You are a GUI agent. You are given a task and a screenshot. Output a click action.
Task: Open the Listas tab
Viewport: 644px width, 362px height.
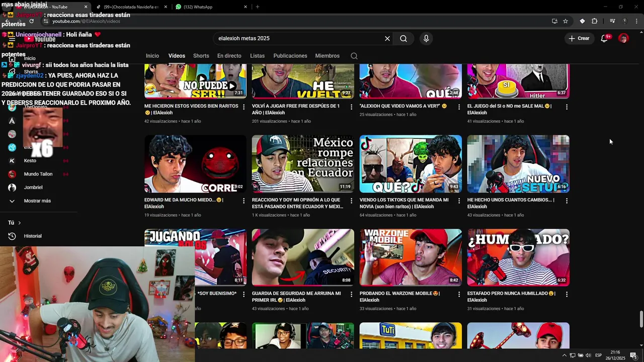point(257,56)
